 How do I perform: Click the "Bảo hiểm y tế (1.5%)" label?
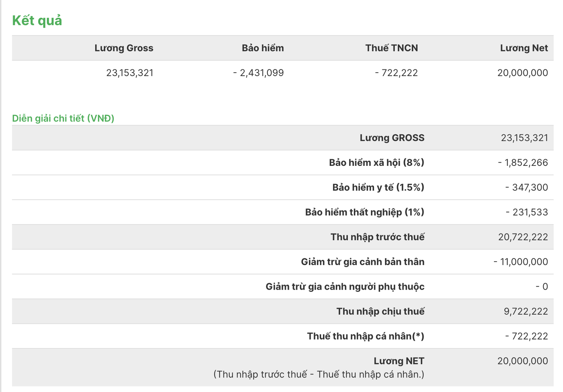pos(378,187)
